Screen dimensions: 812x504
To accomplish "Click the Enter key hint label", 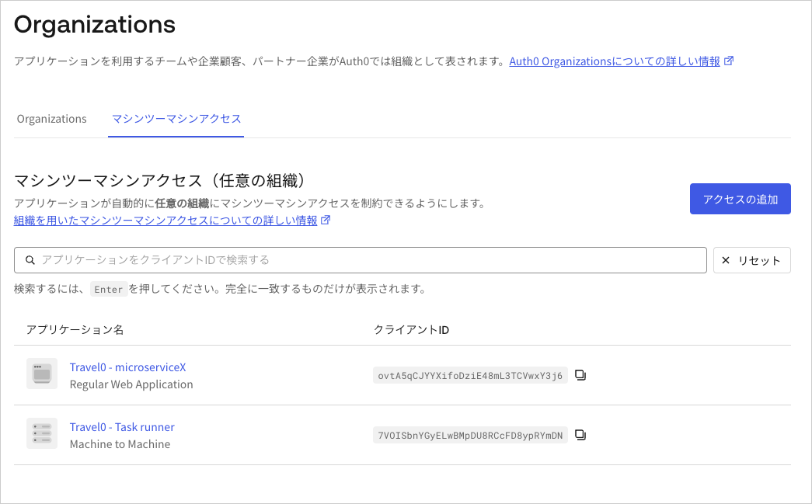I will pos(109,289).
